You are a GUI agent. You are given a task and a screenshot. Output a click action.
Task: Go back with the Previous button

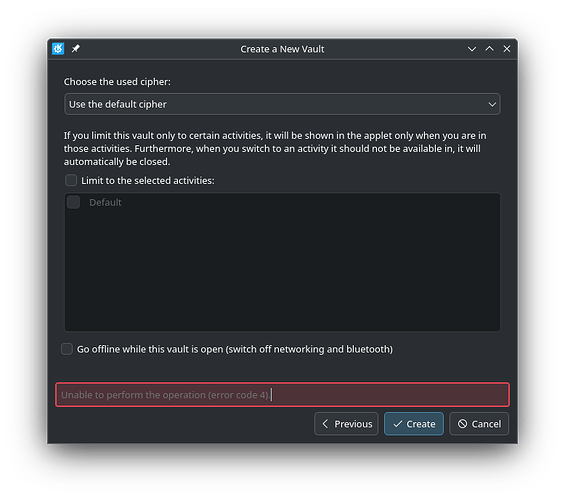pos(347,424)
